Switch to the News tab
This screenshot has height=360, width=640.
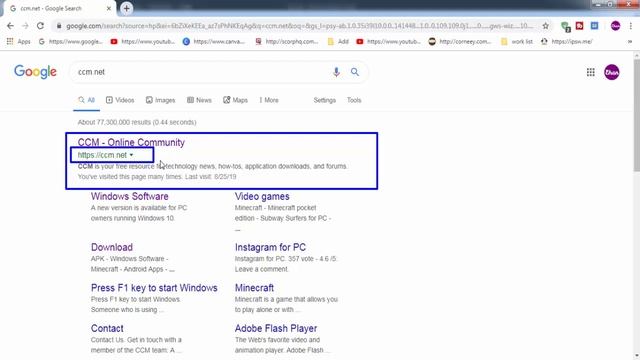[199, 100]
